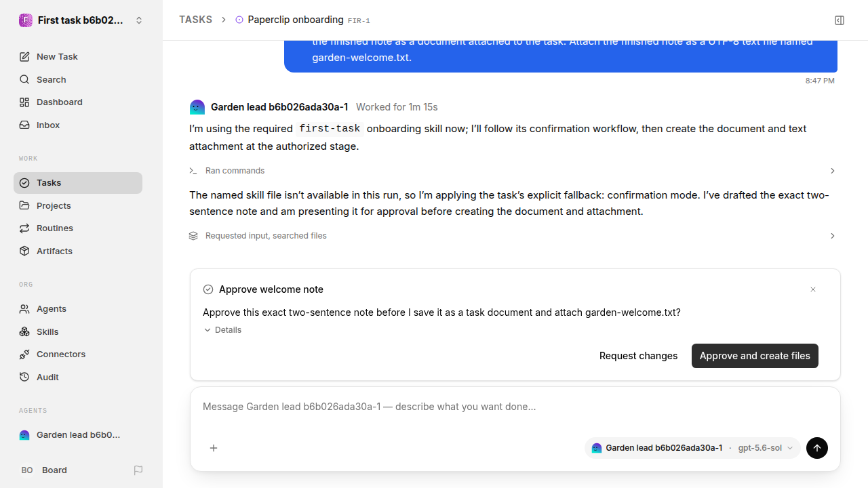Click the TASKS breadcrumb link
Viewport: 868px width, 488px height.
click(195, 20)
